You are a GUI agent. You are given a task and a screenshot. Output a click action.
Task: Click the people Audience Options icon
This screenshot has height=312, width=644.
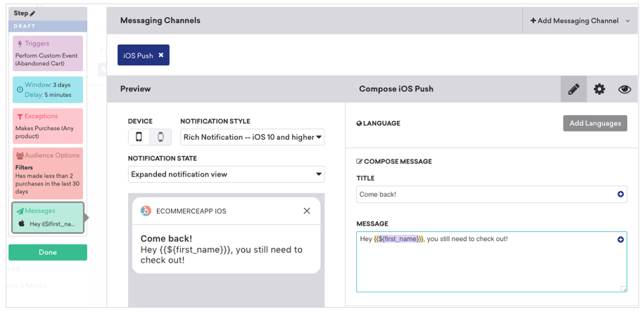click(20, 155)
